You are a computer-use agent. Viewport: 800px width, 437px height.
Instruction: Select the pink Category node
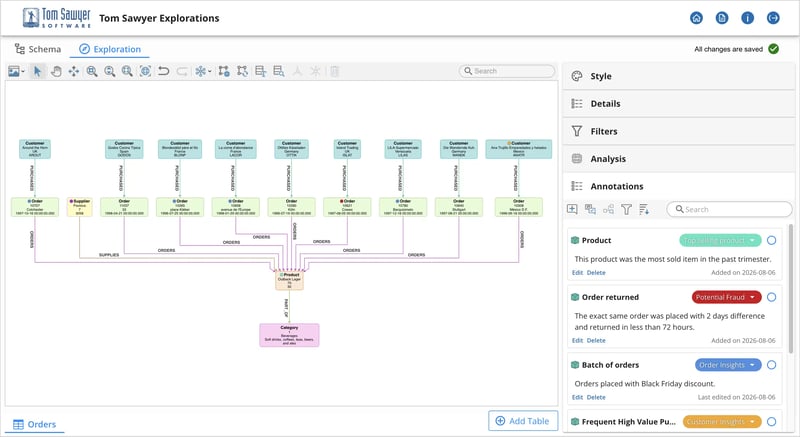pyautogui.click(x=289, y=335)
